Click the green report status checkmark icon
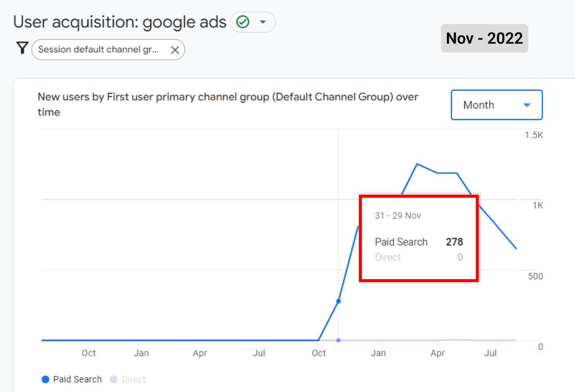 pos(243,22)
